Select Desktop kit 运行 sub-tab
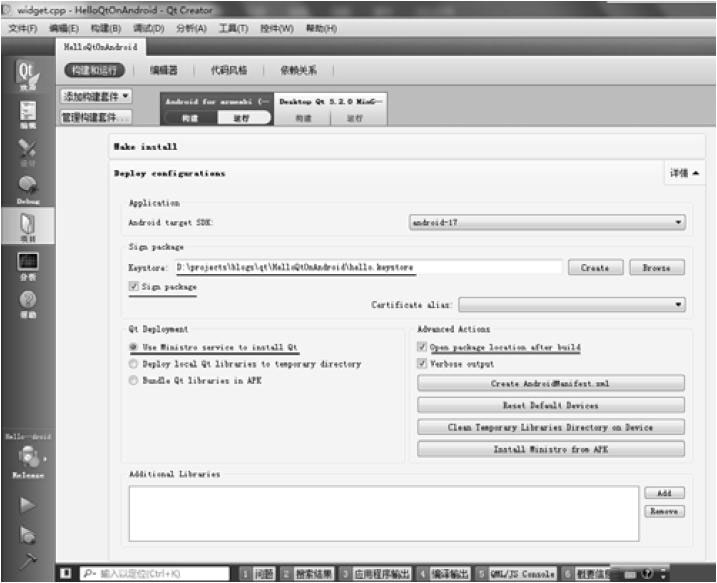This screenshot has height=583, width=717. point(355,118)
